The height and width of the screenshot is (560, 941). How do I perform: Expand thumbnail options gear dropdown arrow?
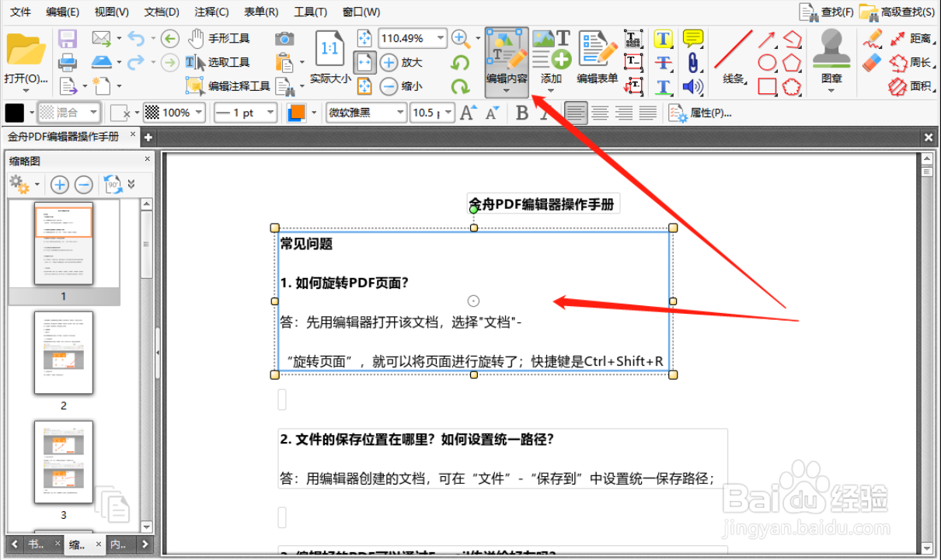[37, 186]
